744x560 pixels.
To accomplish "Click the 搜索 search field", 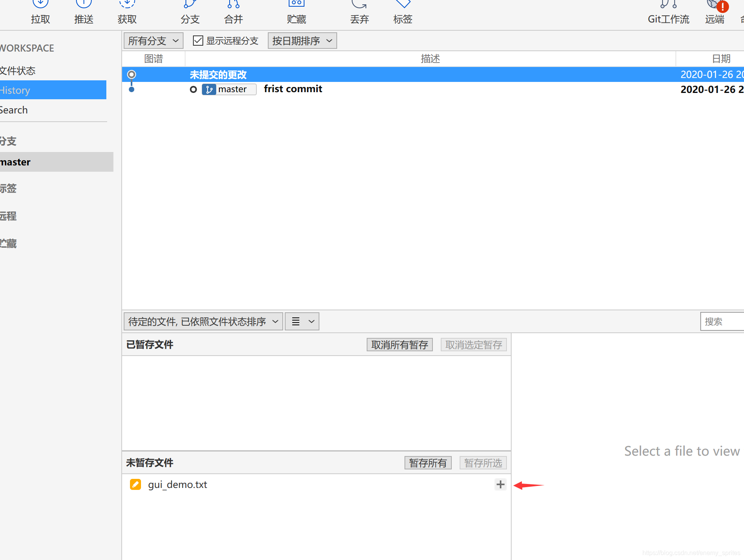I will [722, 321].
